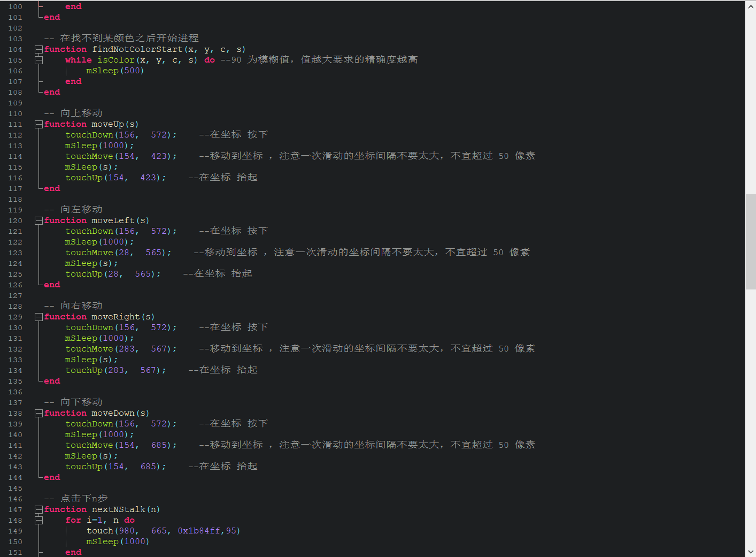
Task: Click the comment '-- 点击下n步'
Action: pyautogui.click(x=76, y=498)
